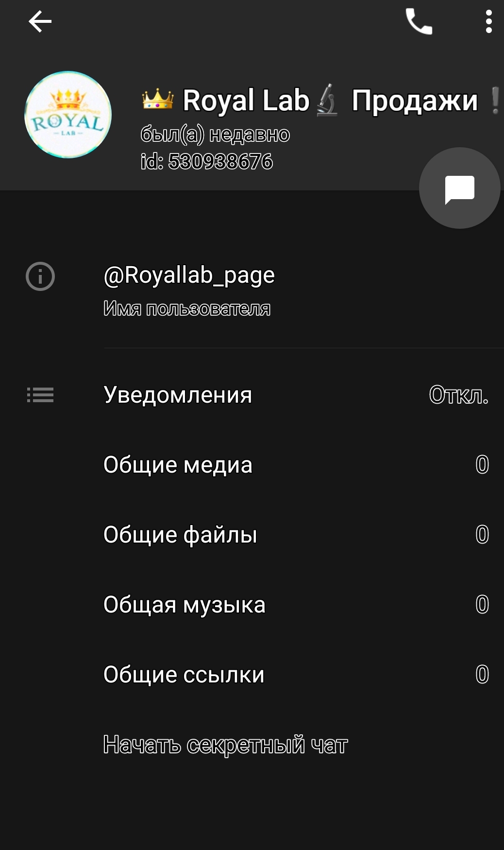Tap the list icon beside Уведомления
The width and height of the screenshot is (504, 850).
click(x=40, y=395)
